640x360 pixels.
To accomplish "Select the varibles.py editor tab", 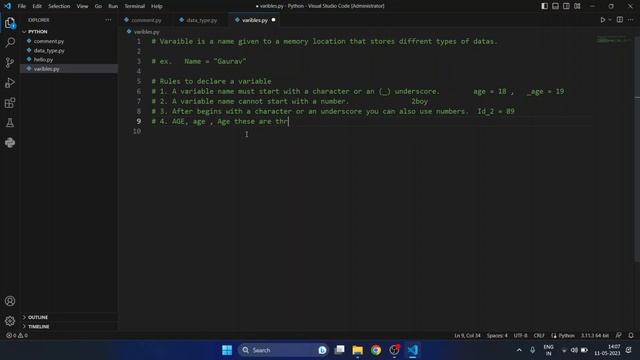I will pyautogui.click(x=255, y=20).
